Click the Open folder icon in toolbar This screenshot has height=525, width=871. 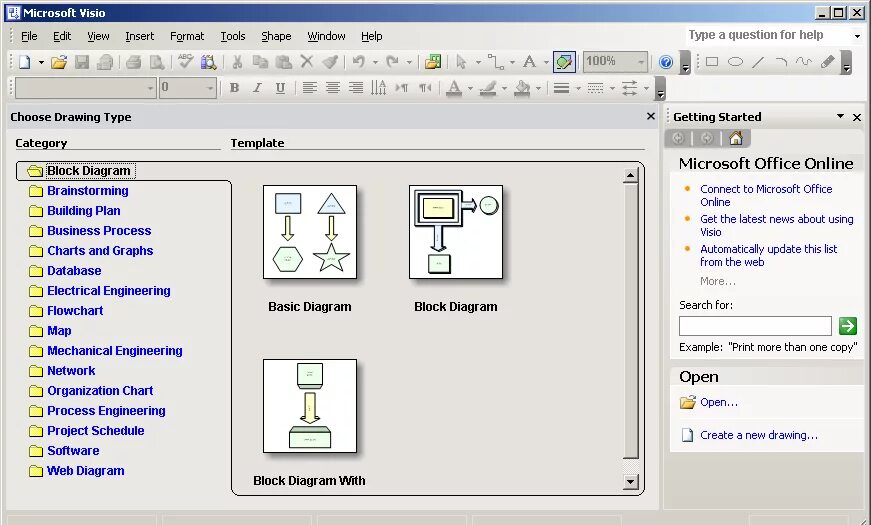click(59, 62)
